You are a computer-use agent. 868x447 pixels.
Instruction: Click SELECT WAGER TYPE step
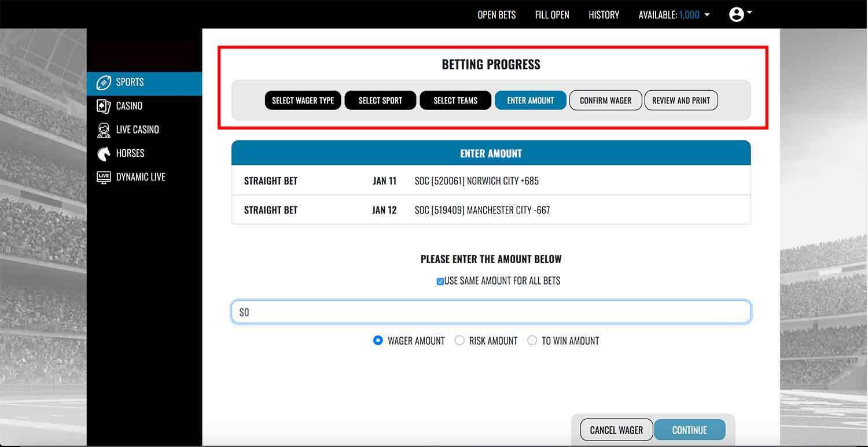point(303,100)
